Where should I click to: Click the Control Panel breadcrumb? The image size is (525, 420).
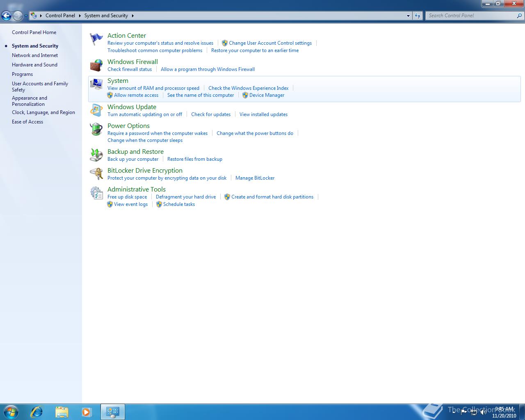60,16
